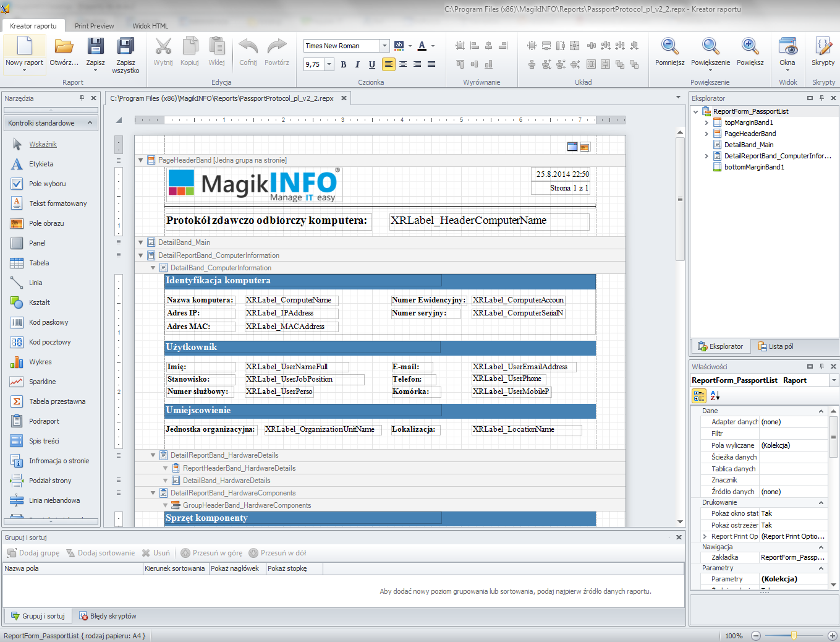Click Zapisz wszystko icon
Viewport: 840px width, 642px height.
click(x=125, y=46)
